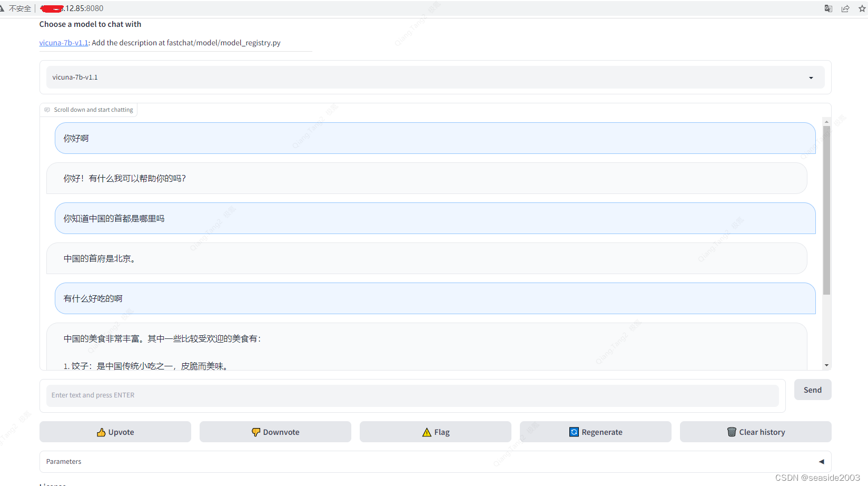Upvote the response
Viewport: 868px width, 486px height.
pyautogui.click(x=115, y=432)
